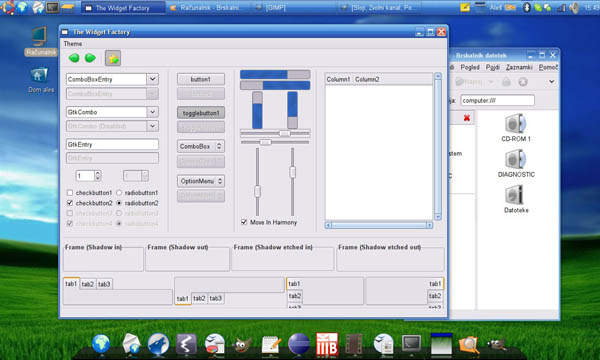Screen dimensions: 600x360
Task: Click the top horizontal slider handle
Action: [x=284, y=133]
